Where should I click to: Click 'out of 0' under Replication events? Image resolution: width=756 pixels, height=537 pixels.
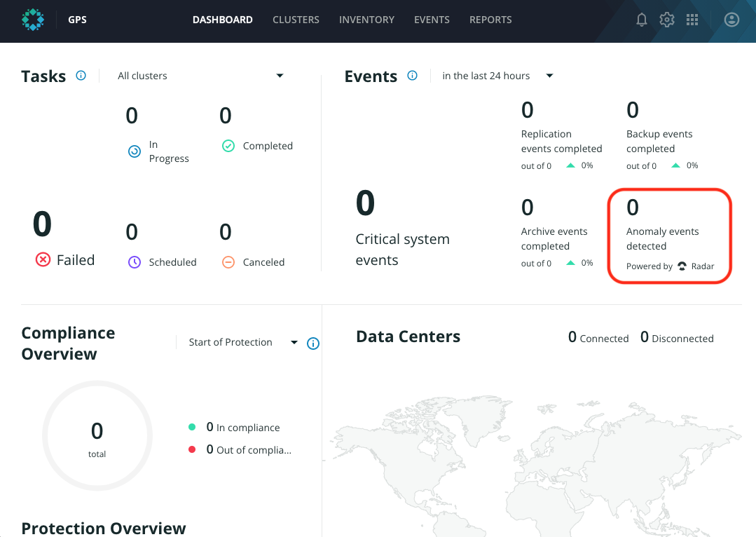click(536, 166)
